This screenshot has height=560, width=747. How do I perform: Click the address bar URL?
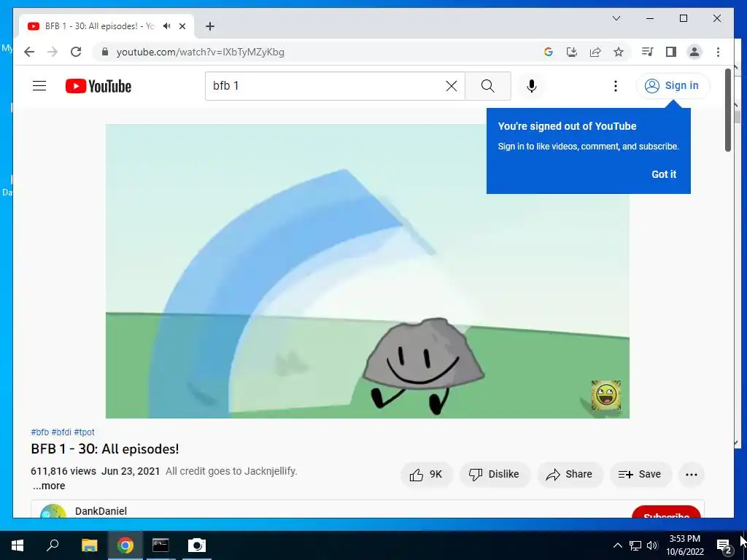click(x=200, y=52)
